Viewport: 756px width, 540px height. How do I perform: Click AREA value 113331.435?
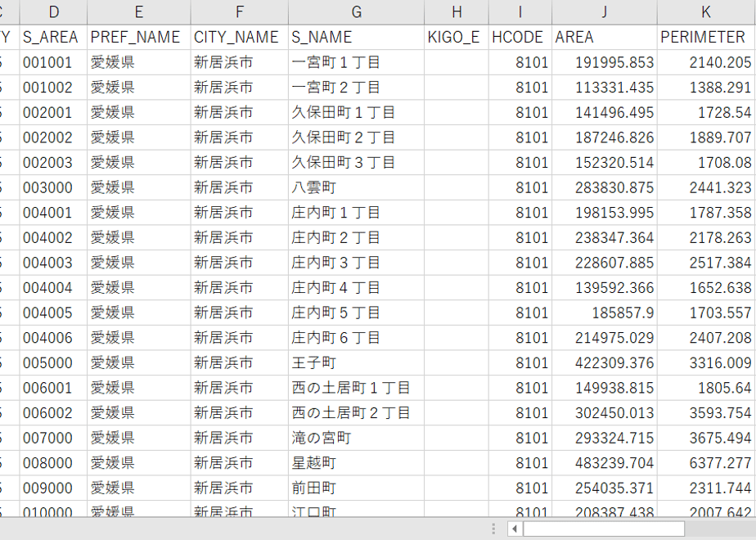(x=605, y=88)
